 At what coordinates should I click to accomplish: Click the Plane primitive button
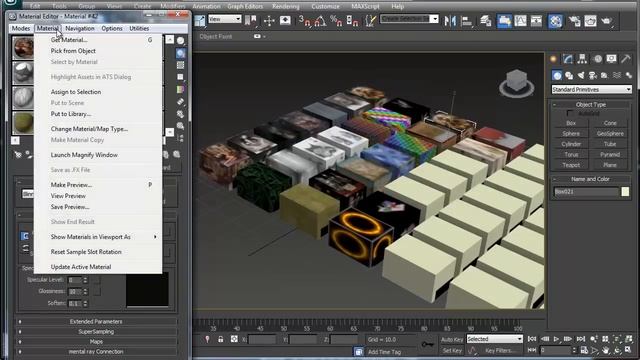(610, 165)
